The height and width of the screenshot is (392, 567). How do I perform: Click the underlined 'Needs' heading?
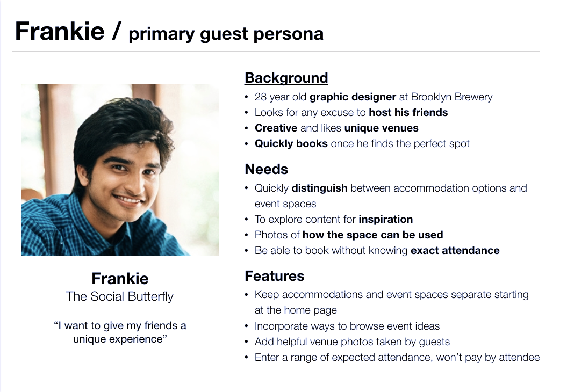tap(266, 169)
